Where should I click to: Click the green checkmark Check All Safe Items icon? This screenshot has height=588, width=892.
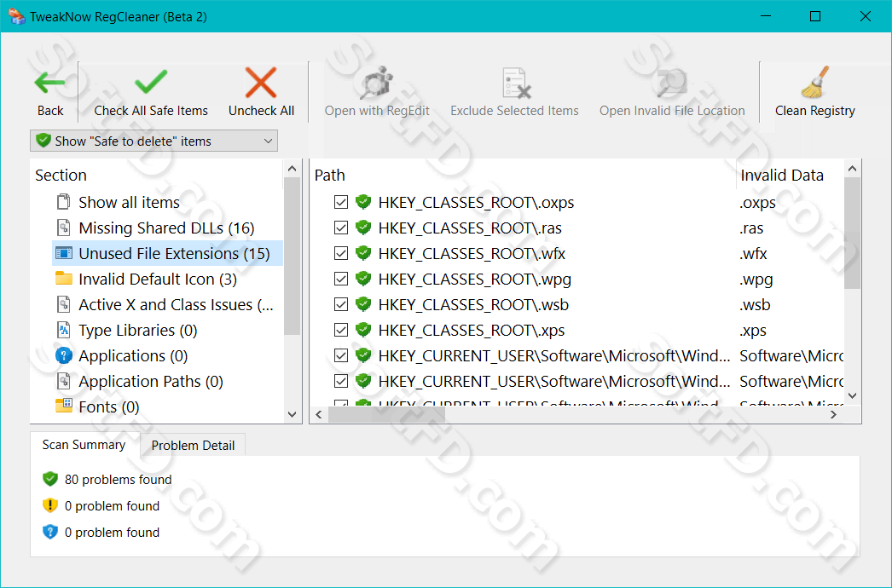tap(151, 82)
